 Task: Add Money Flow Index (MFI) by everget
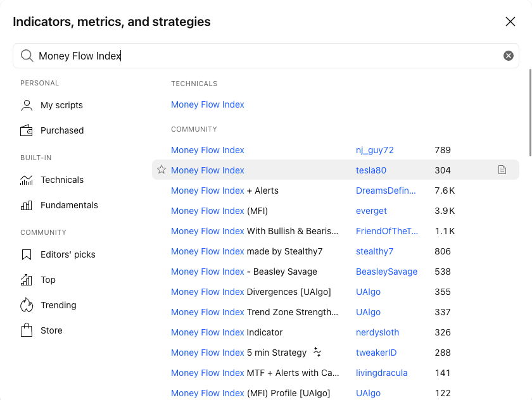pos(220,211)
